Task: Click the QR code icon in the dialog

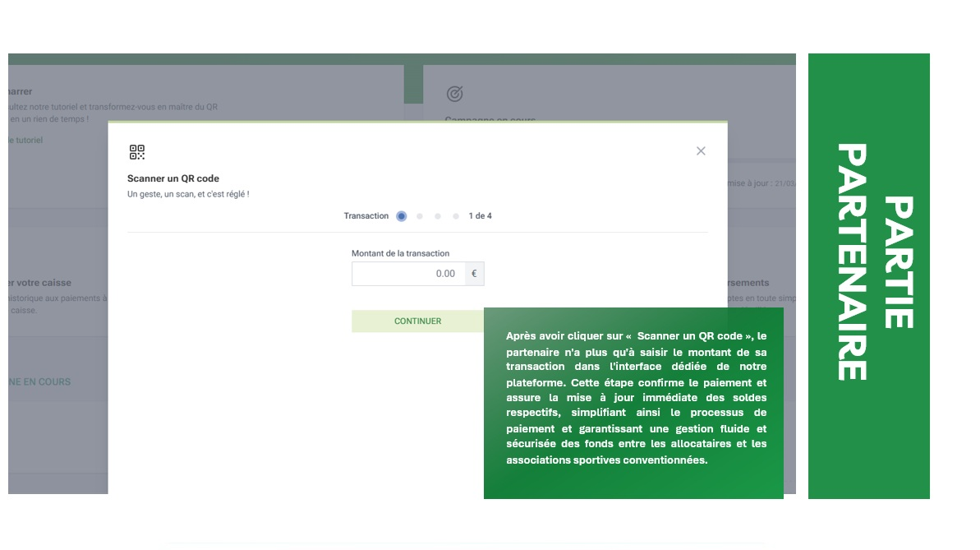Action: pyautogui.click(x=137, y=152)
